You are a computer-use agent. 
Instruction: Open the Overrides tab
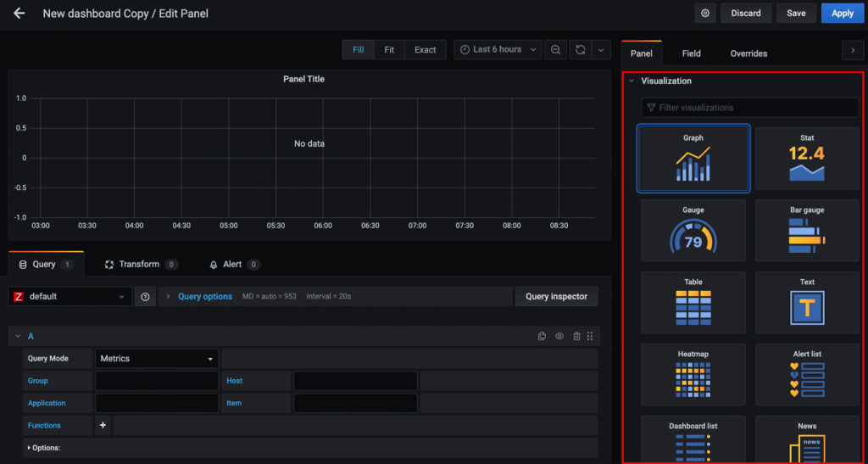pos(748,53)
